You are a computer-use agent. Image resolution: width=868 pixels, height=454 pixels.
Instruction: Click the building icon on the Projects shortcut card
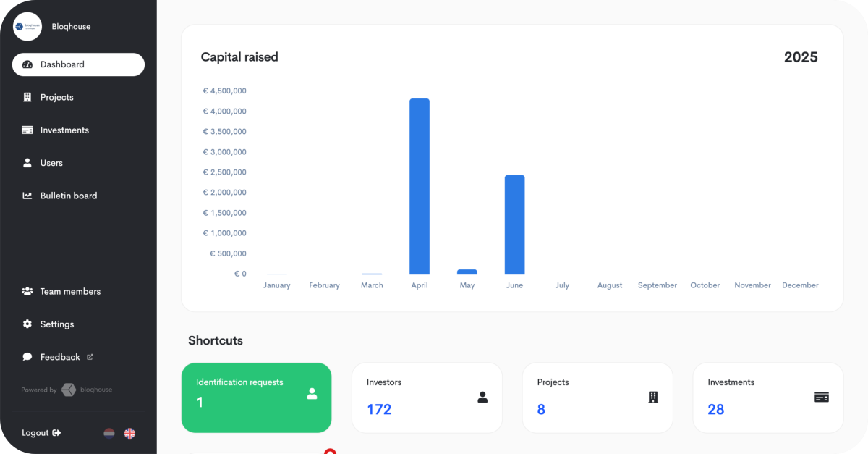pos(652,397)
